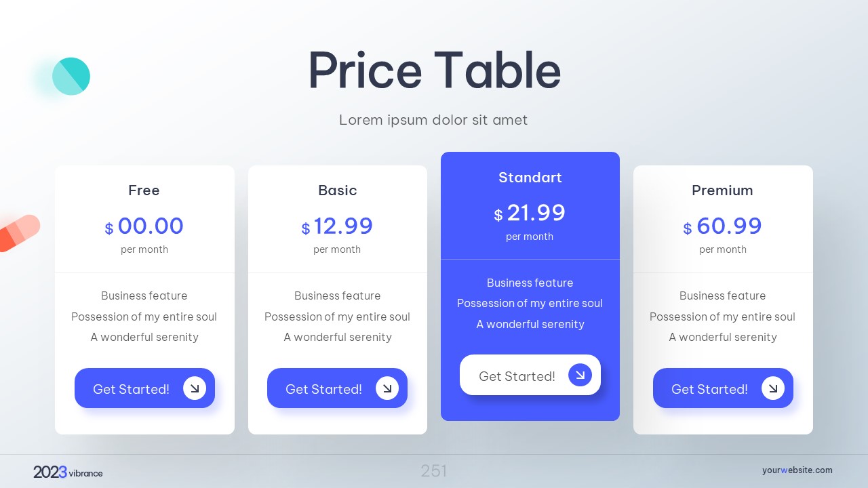Click the Lorem ipsum subtitle text

click(x=433, y=120)
